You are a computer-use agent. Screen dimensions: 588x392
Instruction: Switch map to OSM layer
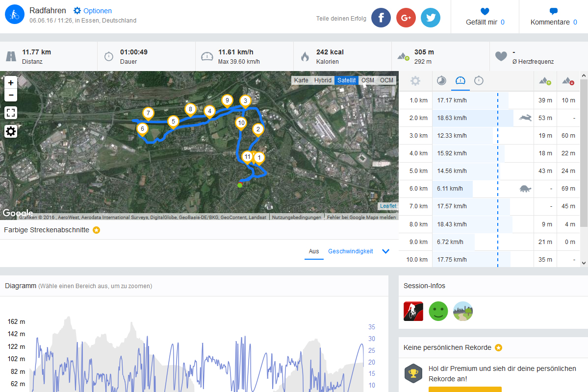pos(368,80)
